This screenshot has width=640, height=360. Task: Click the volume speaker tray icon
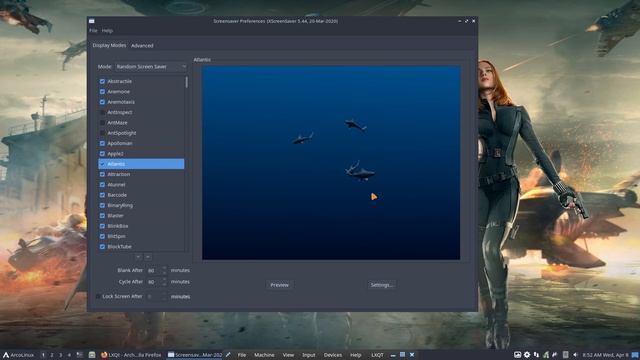click(575, 355)
